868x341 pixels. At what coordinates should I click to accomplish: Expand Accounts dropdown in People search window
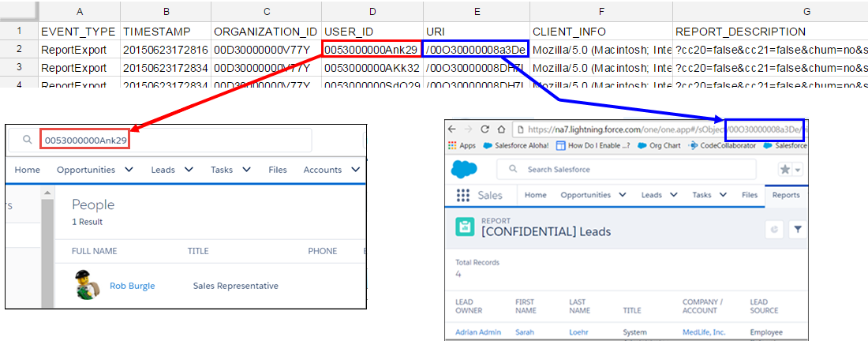coord(356,170)
